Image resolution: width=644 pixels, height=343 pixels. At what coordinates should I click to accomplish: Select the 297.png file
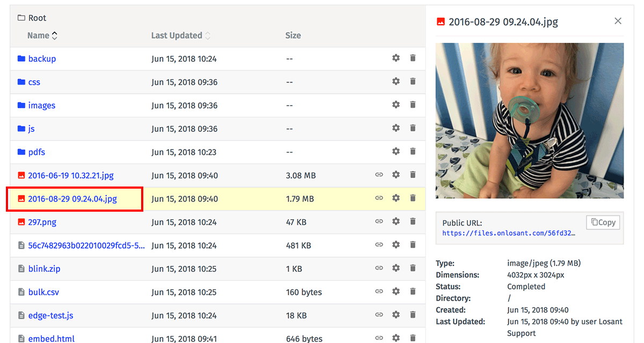[x=42, y=222]
